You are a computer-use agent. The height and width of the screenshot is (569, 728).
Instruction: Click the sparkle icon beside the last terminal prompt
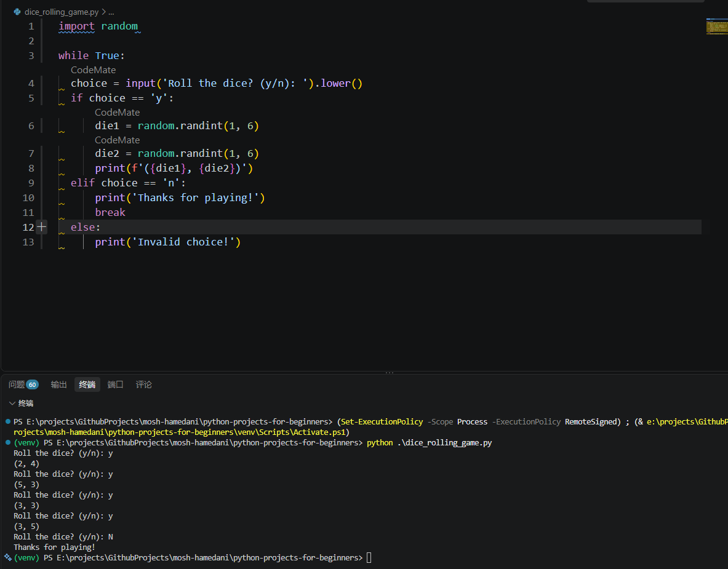pyautogui.click(x=8, y=557)
